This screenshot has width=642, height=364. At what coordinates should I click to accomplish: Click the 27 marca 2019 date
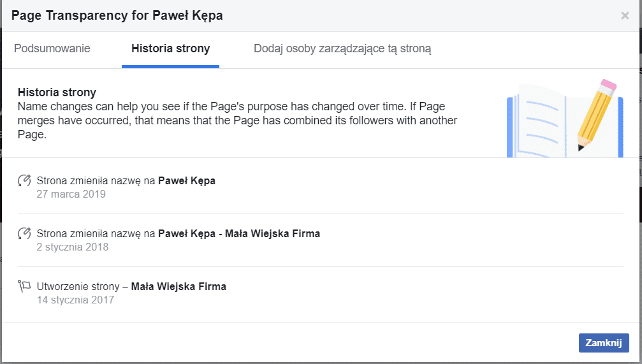71,194
